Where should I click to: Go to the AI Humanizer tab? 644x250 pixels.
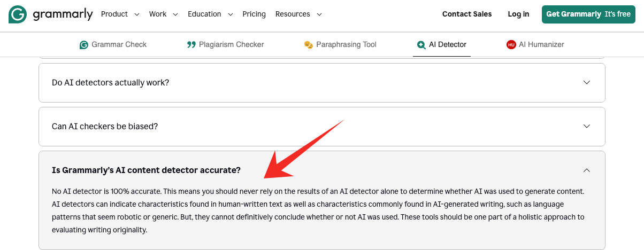tap(541, 45)
